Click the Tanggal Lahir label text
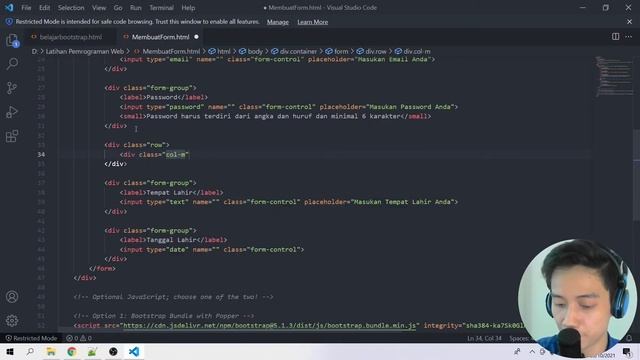Viewport: 640px width, 360px height. click(x=171, y=240)
